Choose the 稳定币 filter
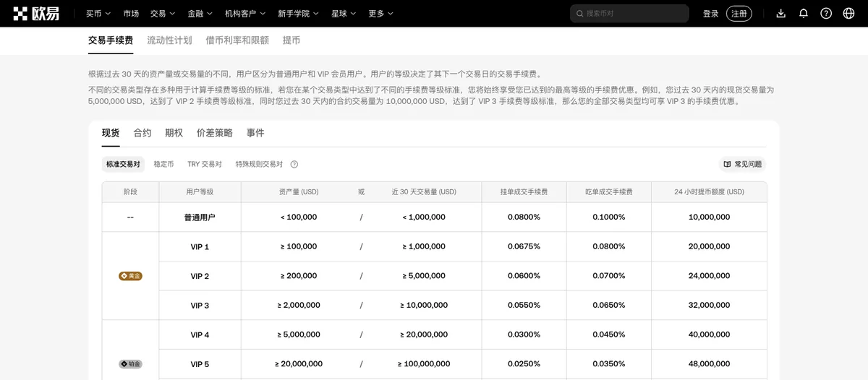The image size is (868, 380). pos(163,164)
